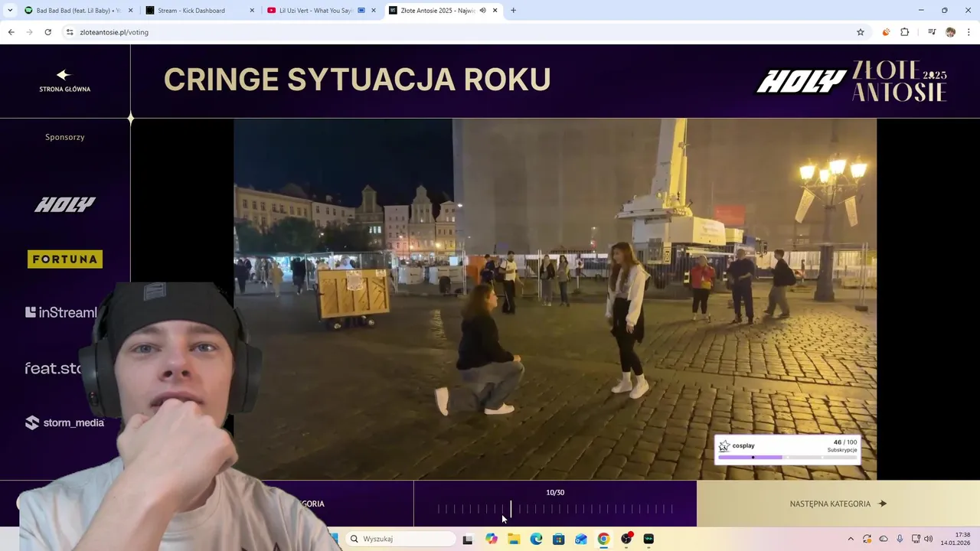Screen dimensions: 980x551
Task: Return via Strona Główna arrow link
Action: (64, 80)
